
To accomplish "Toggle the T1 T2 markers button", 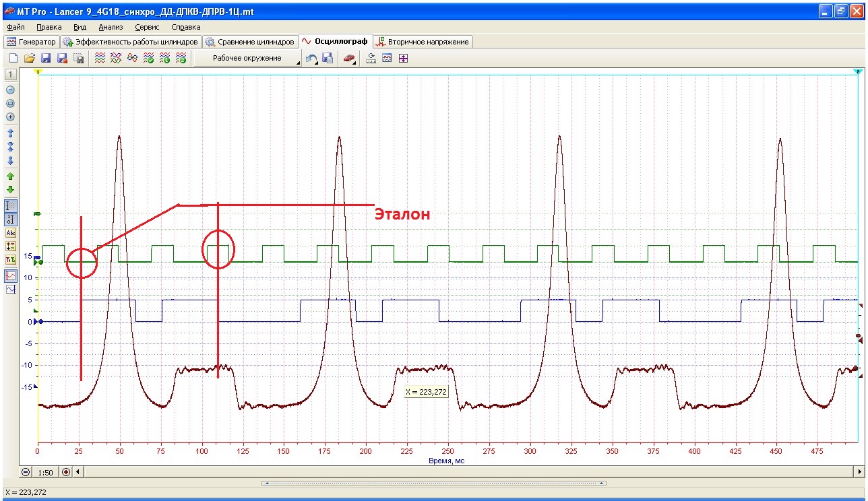I will point(10,260).
